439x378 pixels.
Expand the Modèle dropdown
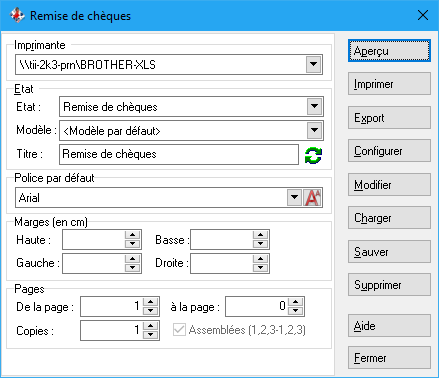click(x=314, y=131)
